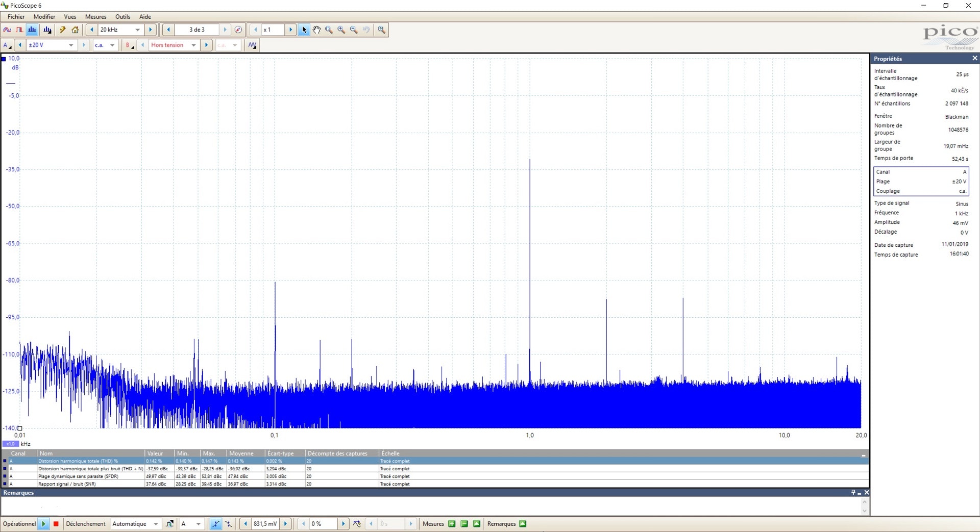Increase channel B range arrow

coord(207,45)
